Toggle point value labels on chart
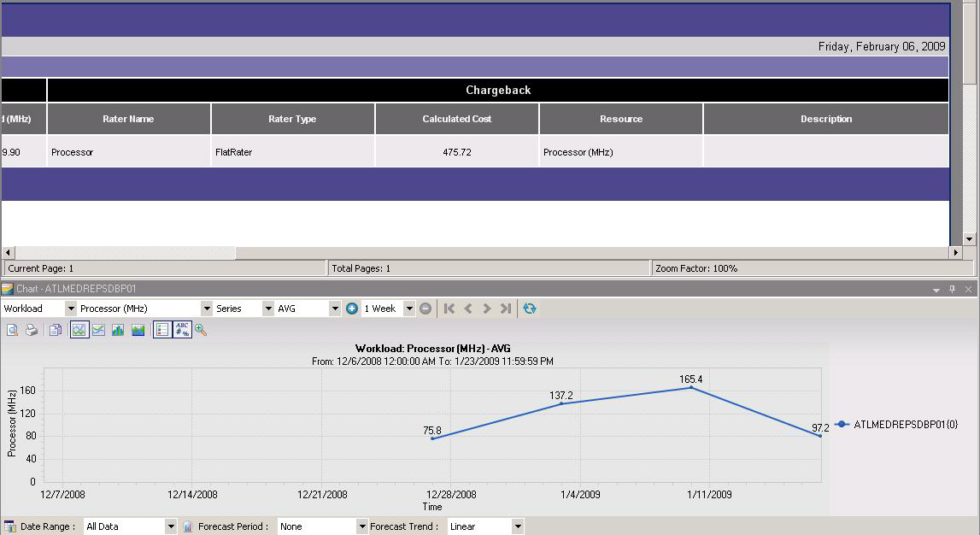The height and width of the screenshot is (535, 980). point(182,329)
